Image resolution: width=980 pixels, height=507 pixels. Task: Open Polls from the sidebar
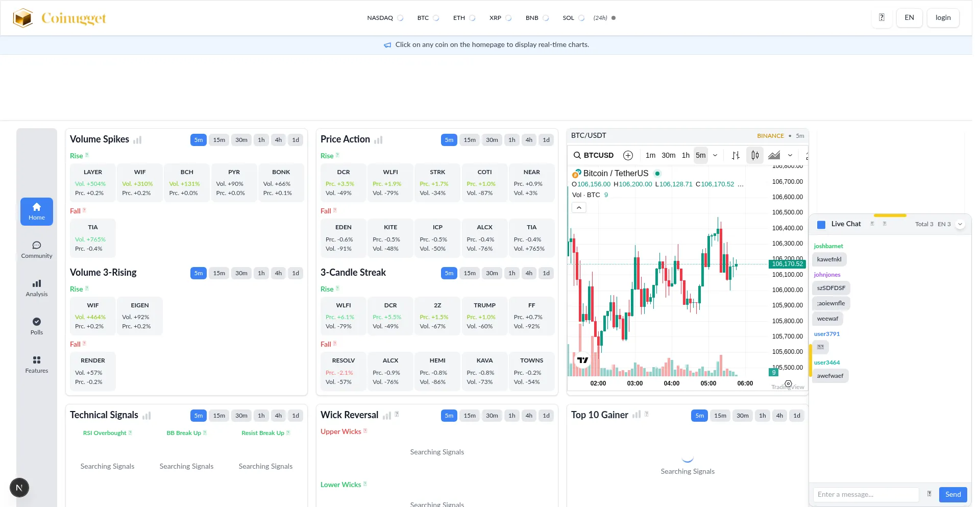pos(36,326)
